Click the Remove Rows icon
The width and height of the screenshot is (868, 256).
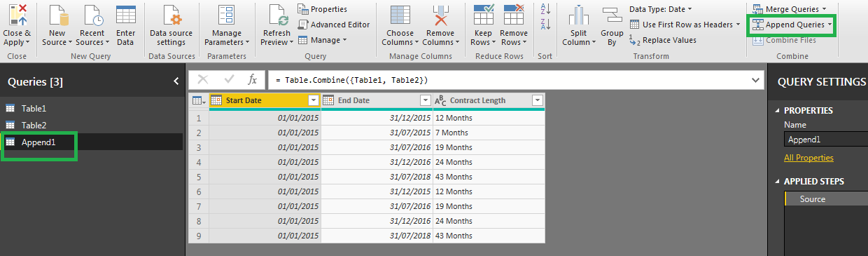(513, 15)
